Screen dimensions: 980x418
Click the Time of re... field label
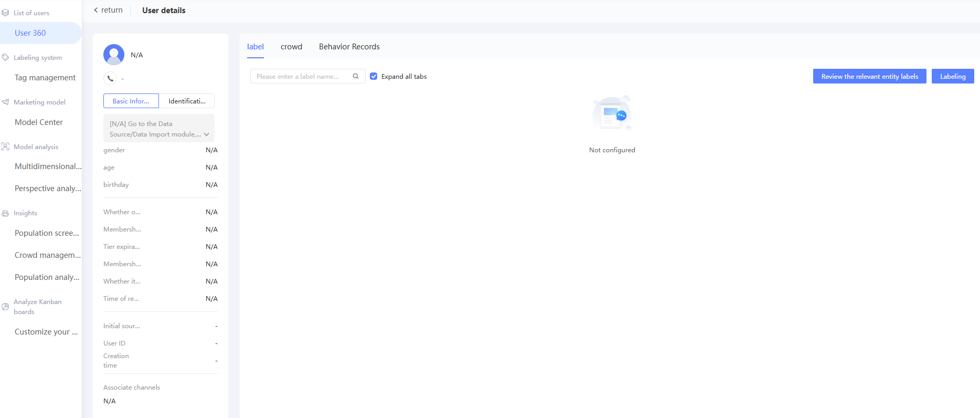click(x=121, y=299)
